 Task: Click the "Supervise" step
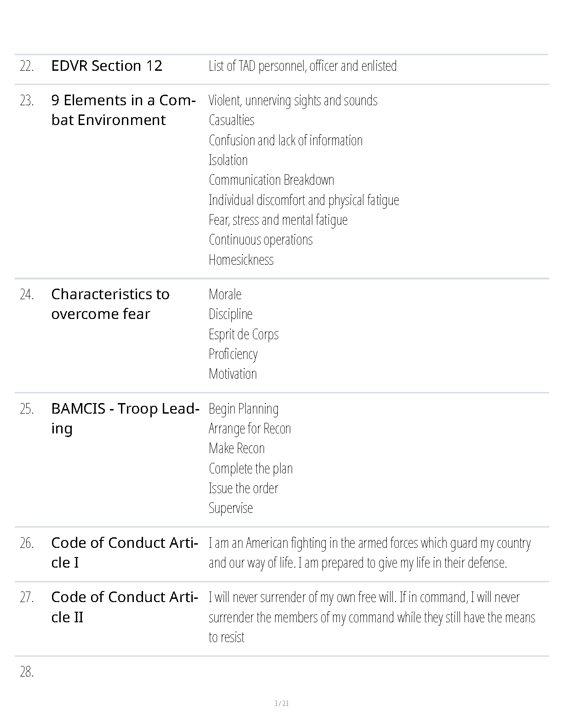pos(230,508)
